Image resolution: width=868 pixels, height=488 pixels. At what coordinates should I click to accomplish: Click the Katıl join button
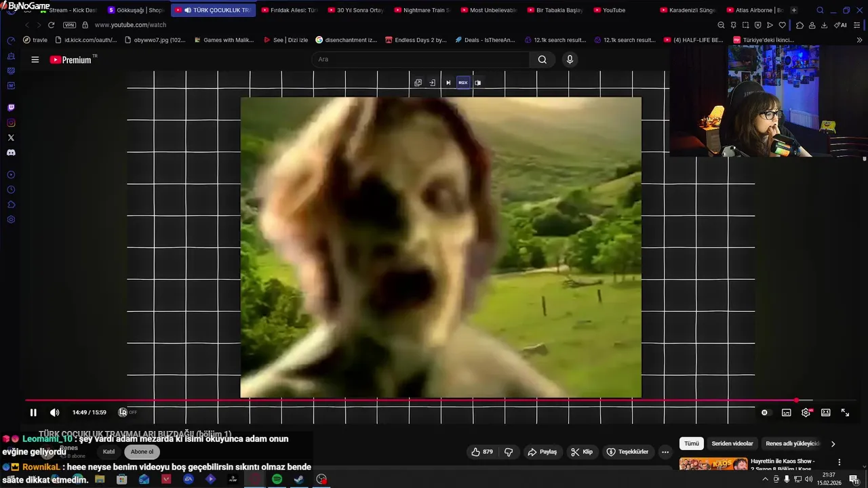point(108,451)
